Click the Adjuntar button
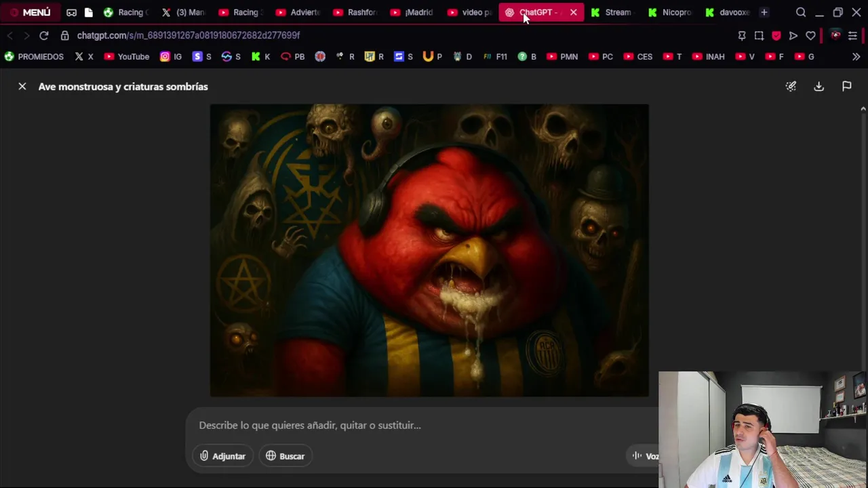The height and width of the screenshot is (488, 868). (x=222, y=456)
